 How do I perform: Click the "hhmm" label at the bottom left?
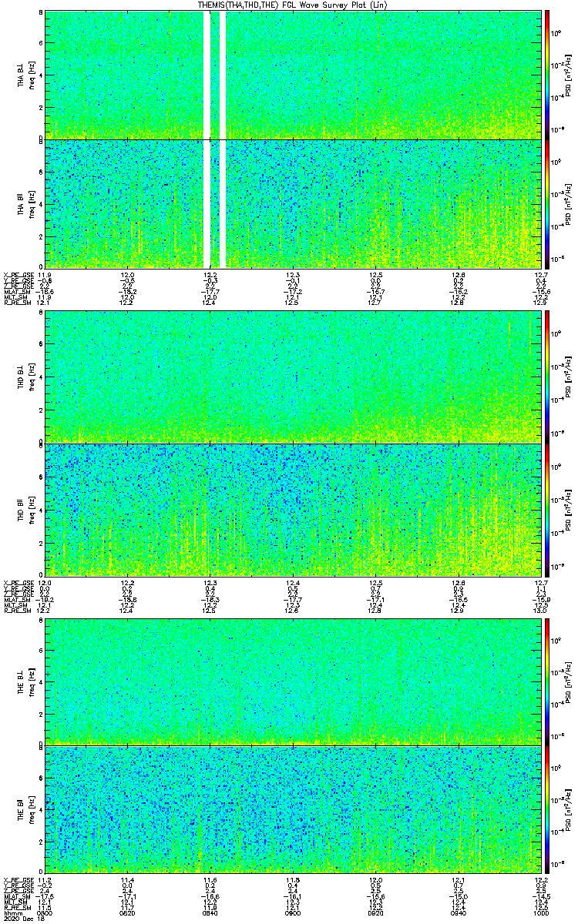click(x=11, y=914)
